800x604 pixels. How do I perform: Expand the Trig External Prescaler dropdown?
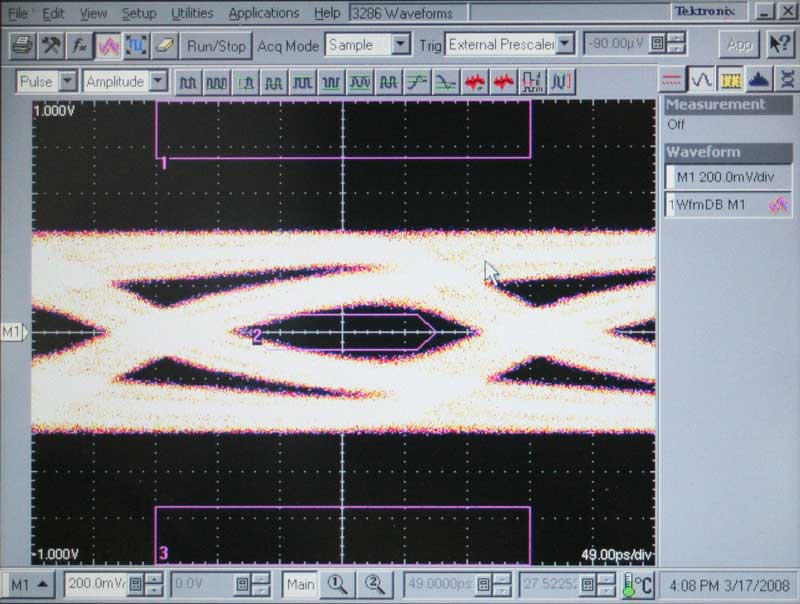[566, 45]
